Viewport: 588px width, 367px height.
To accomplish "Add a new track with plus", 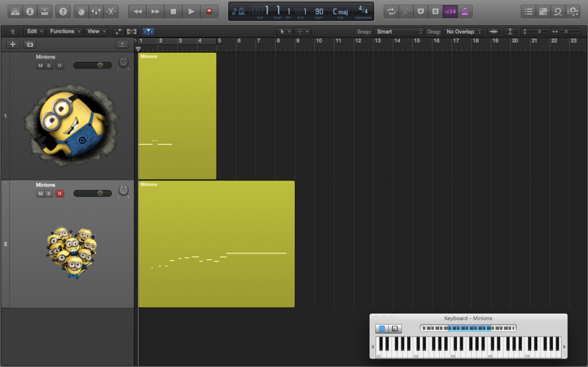I will tap(13, 44).
